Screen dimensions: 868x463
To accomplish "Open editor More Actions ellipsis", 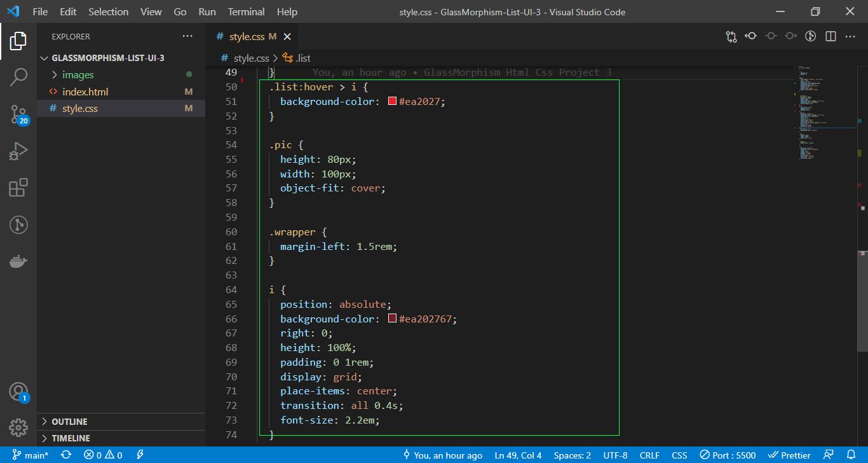I will [850, 36].
